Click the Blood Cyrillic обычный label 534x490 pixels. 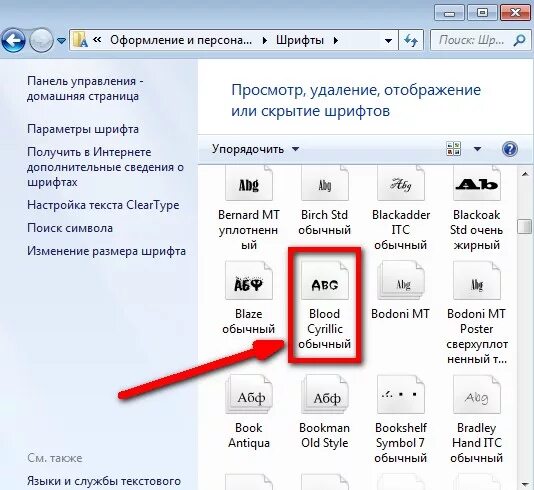coord(325,329)
